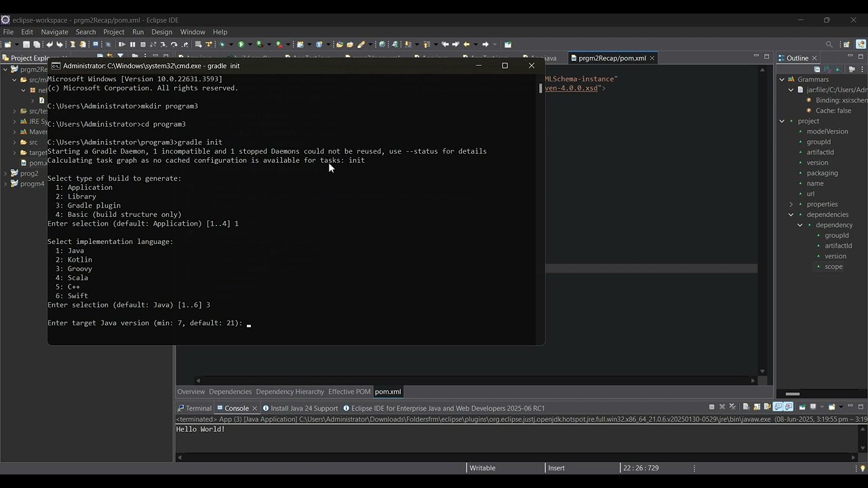Collapse the project node in Outline
The height and width of the screenshot is (488, 868).
click(x=782, y=121)
